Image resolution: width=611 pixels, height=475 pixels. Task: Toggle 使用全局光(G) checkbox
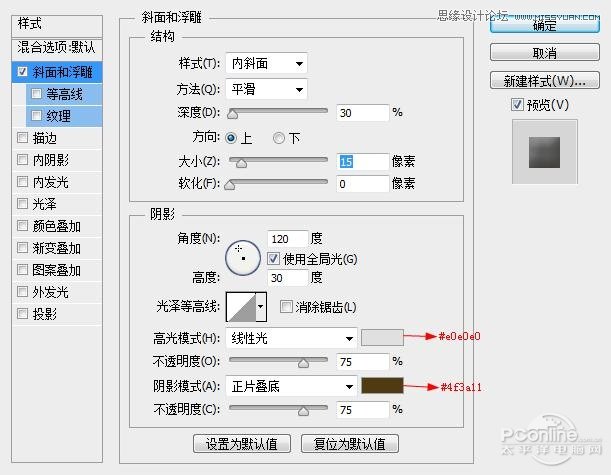click(273, 258)
